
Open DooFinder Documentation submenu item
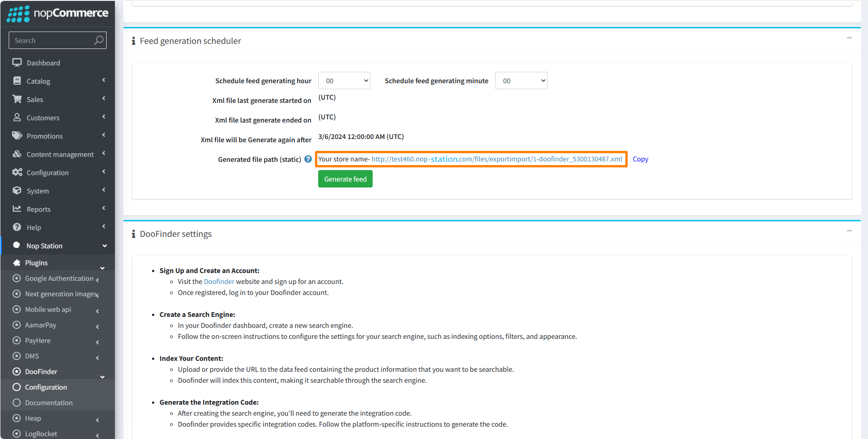(58, 402)
